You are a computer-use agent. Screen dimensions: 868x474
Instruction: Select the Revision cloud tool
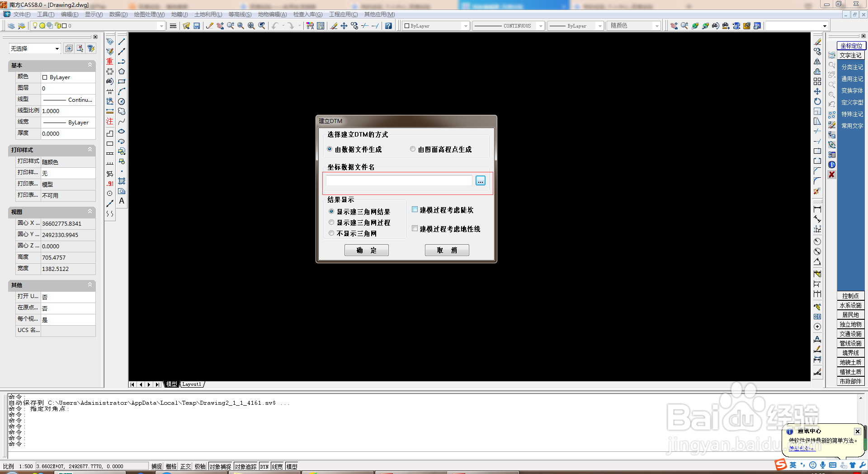click(x=122, y=111)
